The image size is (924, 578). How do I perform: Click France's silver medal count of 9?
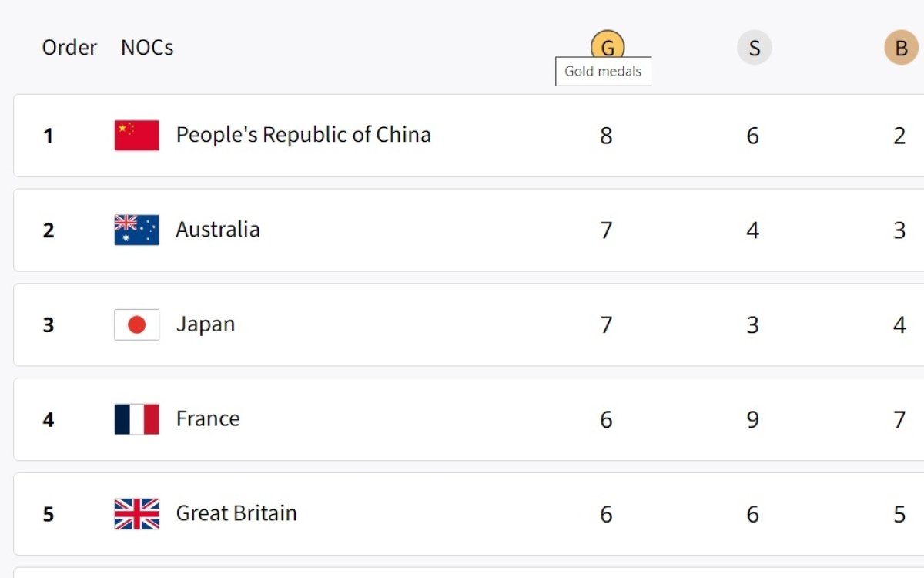coord(752,420)
